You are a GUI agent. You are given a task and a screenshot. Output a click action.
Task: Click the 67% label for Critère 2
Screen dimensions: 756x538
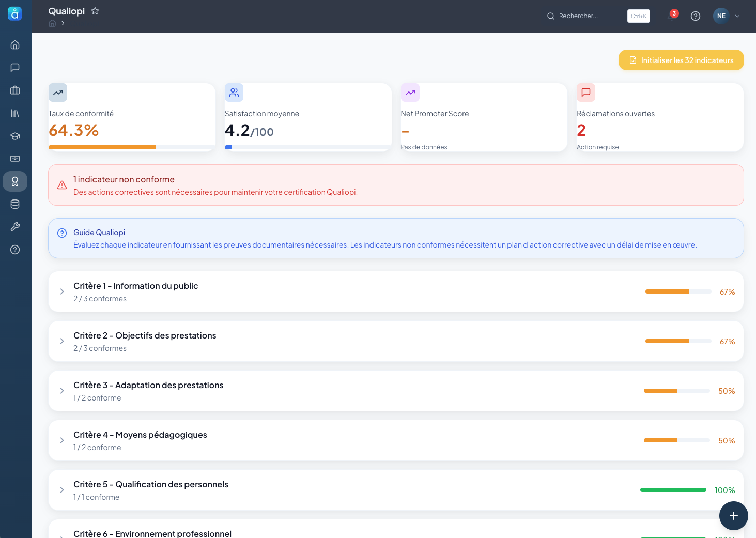pyautogui.click(x=727, y=342)
